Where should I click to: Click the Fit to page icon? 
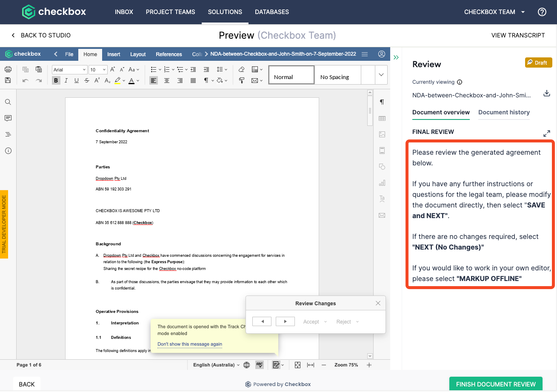(298, 365)
